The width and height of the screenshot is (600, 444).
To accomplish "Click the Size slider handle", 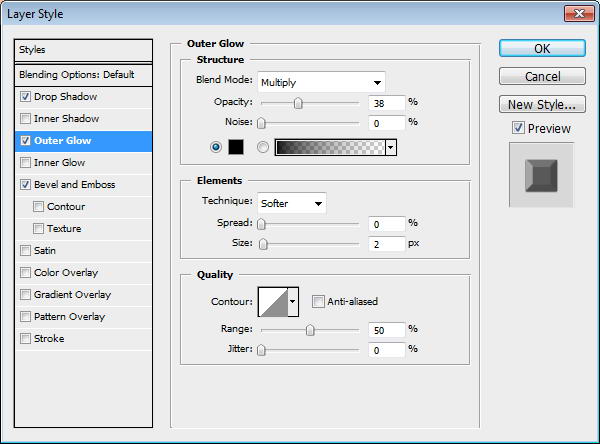I will (x=263, y=244).
